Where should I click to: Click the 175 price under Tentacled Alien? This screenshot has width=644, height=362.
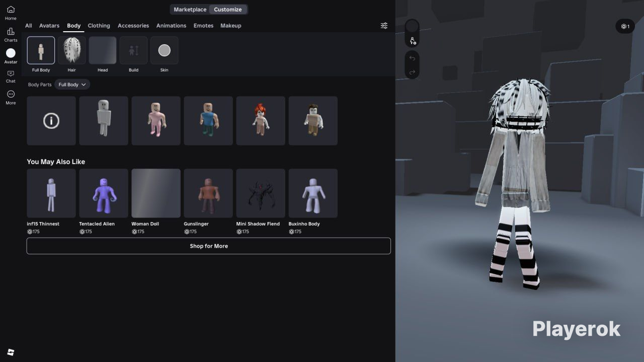[87, 232]
